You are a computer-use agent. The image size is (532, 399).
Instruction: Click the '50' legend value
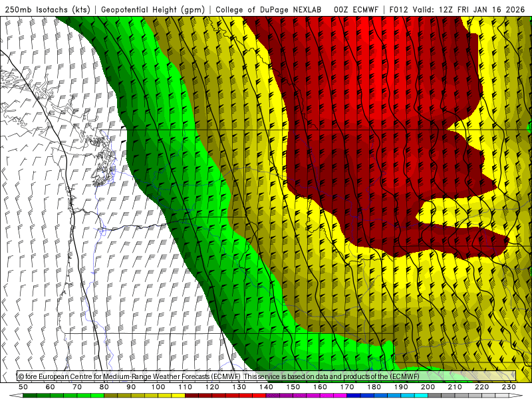pos(23,387)
